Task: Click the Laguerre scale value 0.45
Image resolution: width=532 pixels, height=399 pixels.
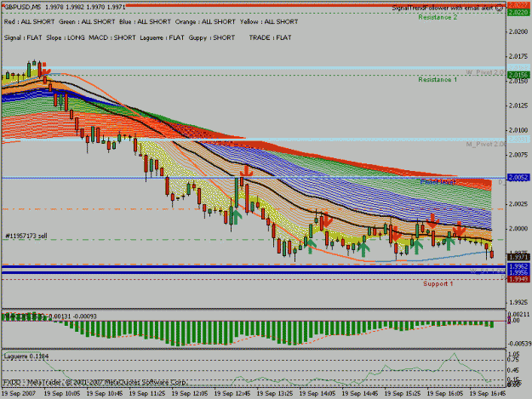Action: (514, 370)
